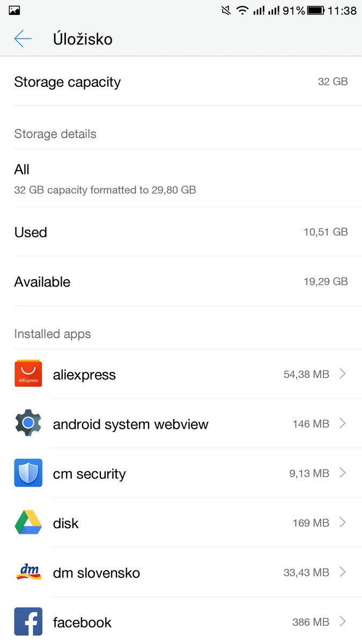Tap the back arrow icon

pos(23,39)
